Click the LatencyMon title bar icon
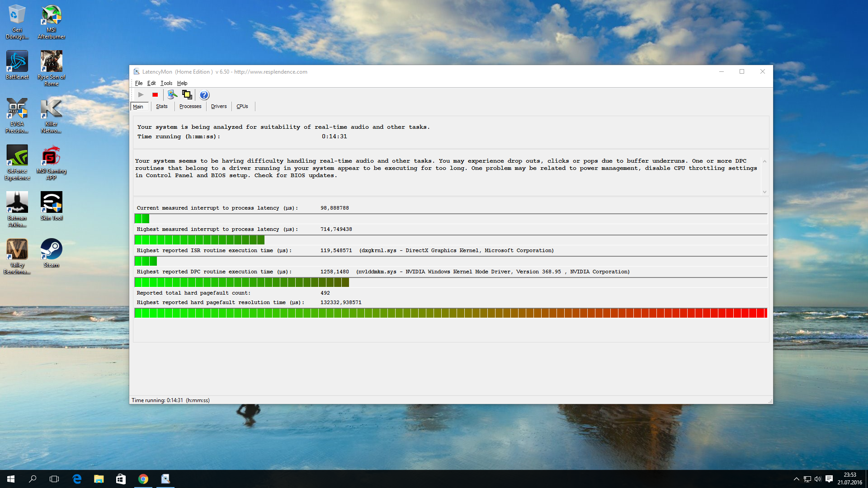 click(137, 72)
